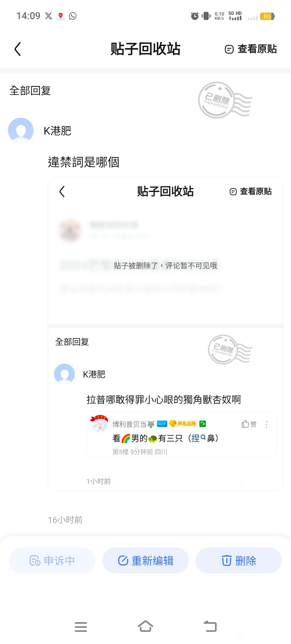Tap the 已删除 stamp at top
The image size is (291, 644).
[225, 100]
